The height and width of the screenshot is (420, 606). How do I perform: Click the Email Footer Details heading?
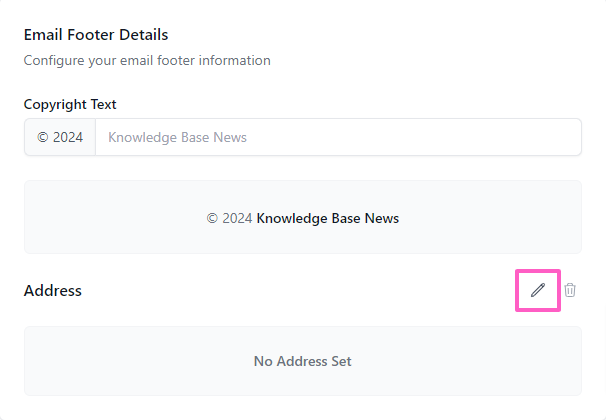(96, 35)
